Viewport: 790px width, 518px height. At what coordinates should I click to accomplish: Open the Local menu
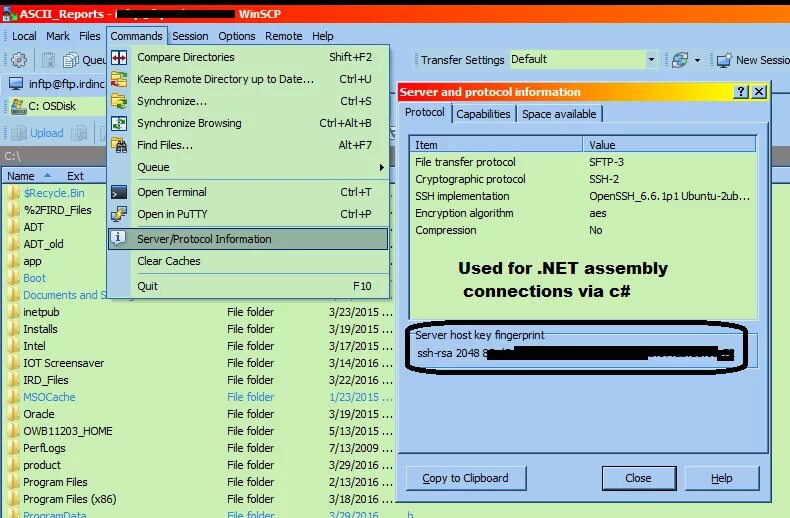(x=24, y=36)
